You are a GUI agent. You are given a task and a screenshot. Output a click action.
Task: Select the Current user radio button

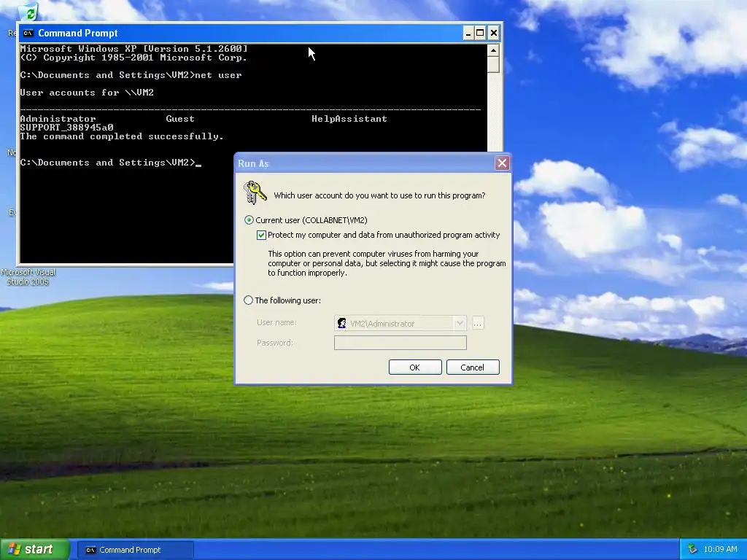[249, 220]
